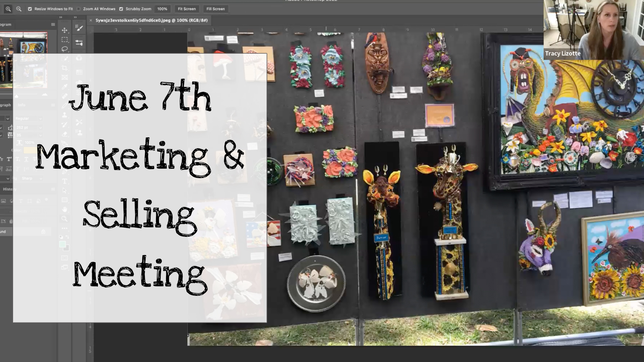644x362 pixels.
Task: Click the lock icon in the Layers lock row
Action: [11, 221]
